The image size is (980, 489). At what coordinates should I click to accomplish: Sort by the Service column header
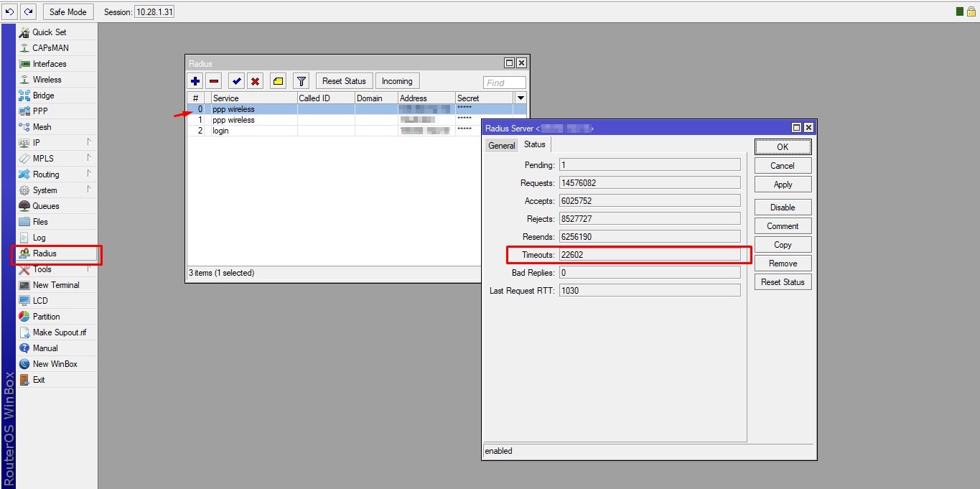[254, 98]
